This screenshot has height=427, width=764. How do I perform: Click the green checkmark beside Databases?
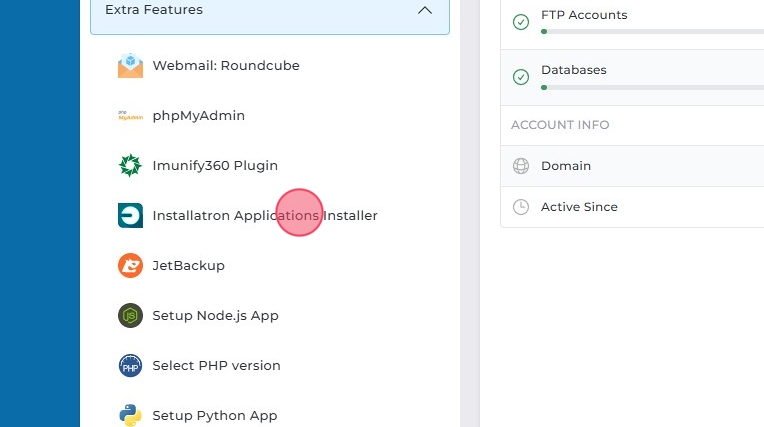pyautogui.click(x=520, y=77)
